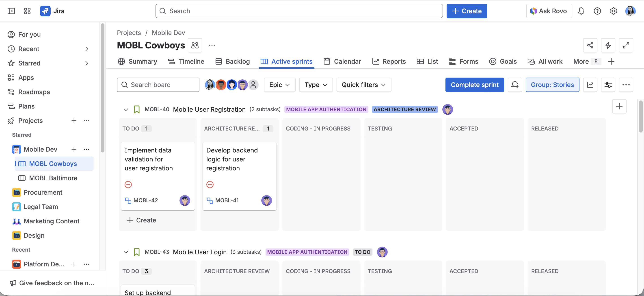Enter full screen via expand icon
Screen dimensions: 644x296
[626, 45]
